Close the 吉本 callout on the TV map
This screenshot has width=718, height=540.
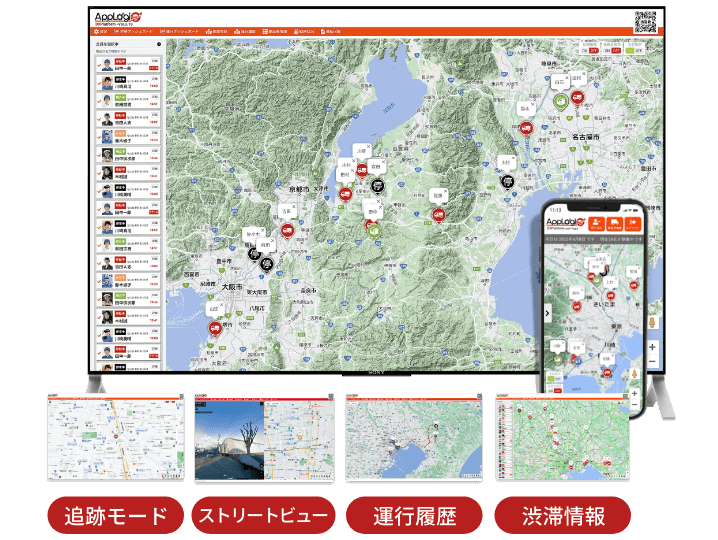[294, 207]
